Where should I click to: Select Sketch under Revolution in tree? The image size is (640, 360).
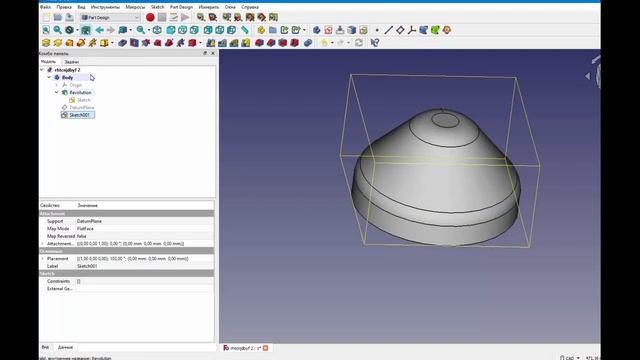(84, 100)
